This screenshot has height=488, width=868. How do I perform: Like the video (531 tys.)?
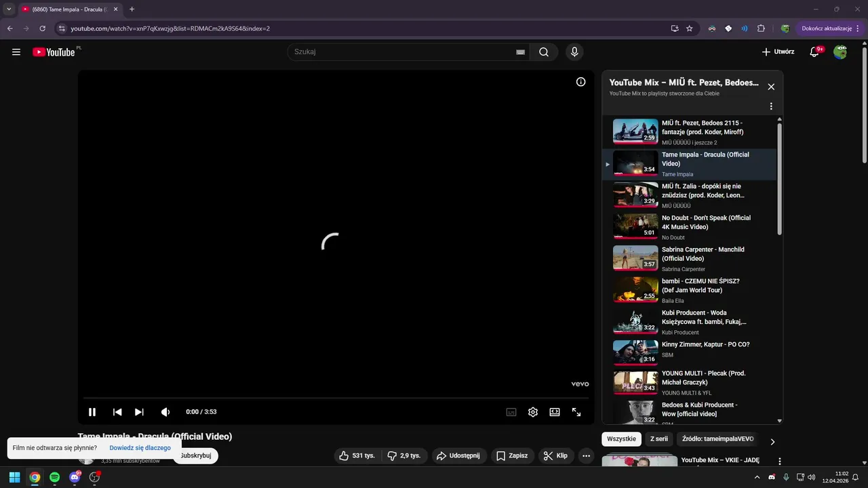(x=357, y=455)
